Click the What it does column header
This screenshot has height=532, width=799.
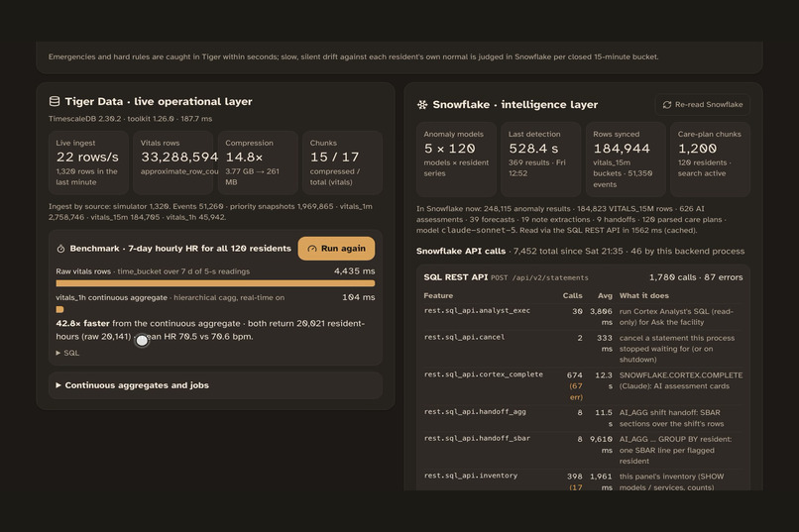(x=644, y=296)
